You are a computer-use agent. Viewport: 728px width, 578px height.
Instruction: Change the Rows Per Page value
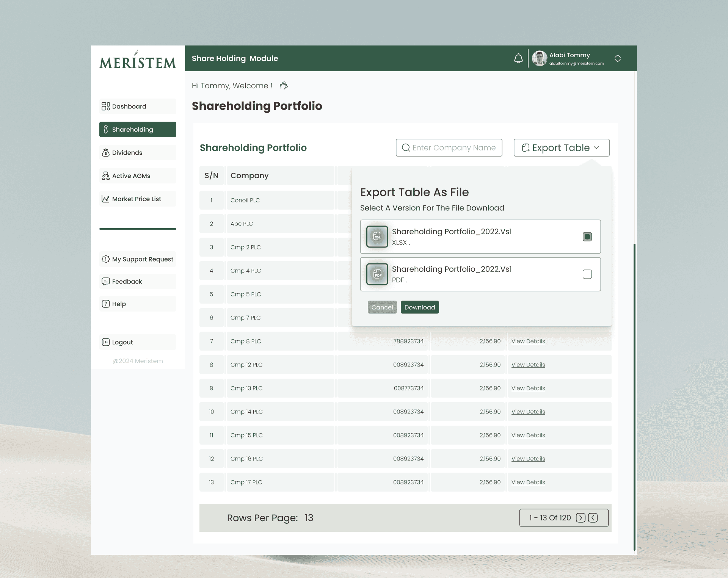[309, 518]
